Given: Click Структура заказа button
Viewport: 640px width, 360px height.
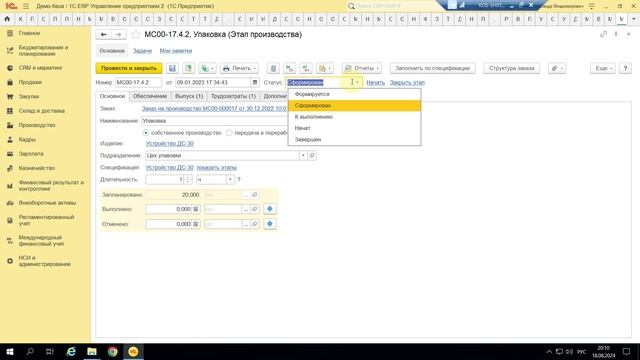Looking at the screenshot, I should pyautogui.click(x=511, y=68).
